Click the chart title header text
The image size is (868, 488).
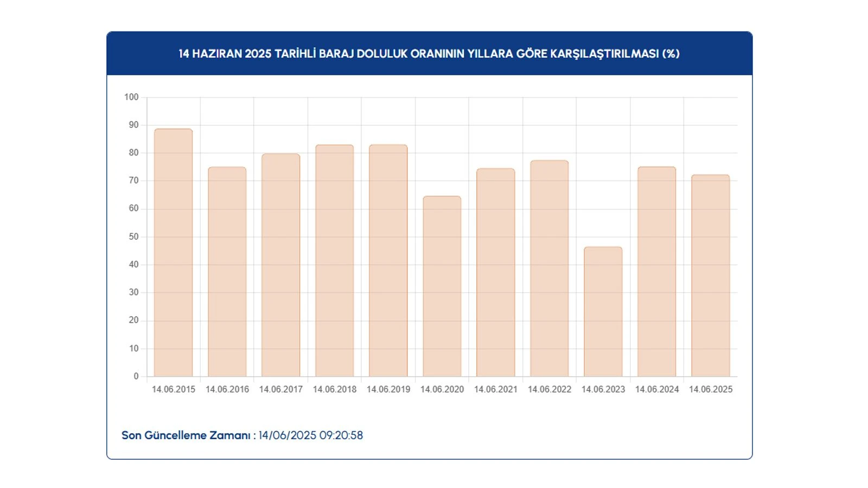coord(429,54)
